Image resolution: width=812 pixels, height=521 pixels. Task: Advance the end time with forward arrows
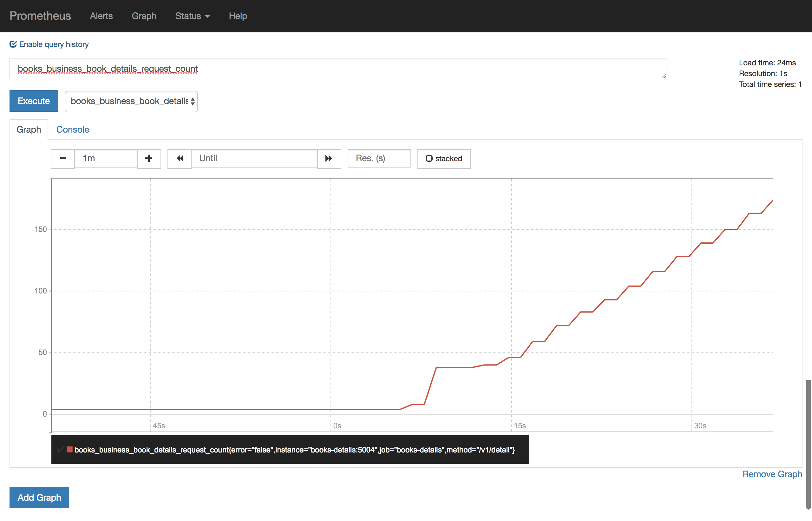pos(329,158)
